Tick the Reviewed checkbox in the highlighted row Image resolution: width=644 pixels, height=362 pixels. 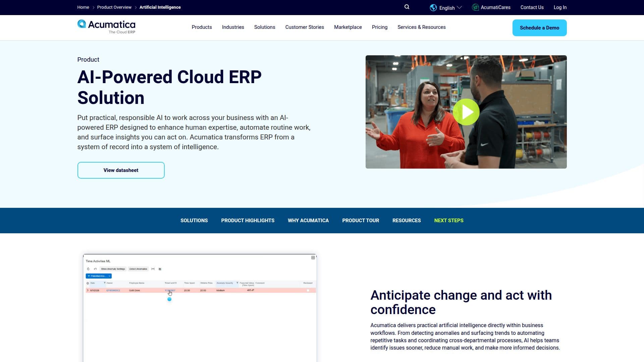308,290
